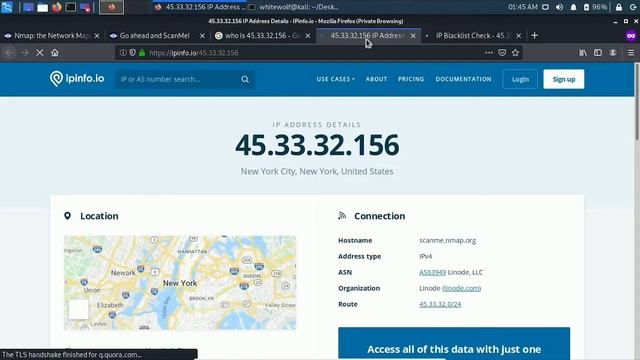Switch to the Nmap Network Mapper tab
Image resolution: width=640 pixels, height=360 pixels.
pos(51,36)
